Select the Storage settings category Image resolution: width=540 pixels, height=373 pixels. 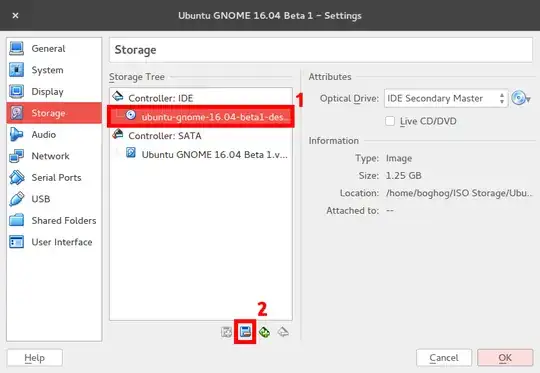click(54, 113)
